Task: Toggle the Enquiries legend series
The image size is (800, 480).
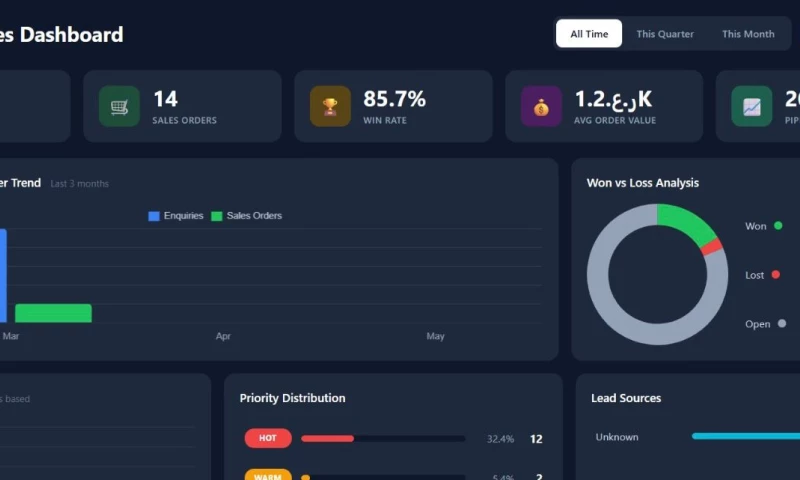Action: pyautogui.click(x=176, y=216)
